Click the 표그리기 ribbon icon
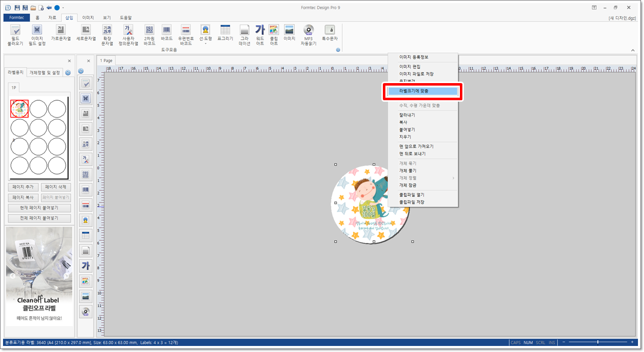The width and height of the screenshot is (644, 352). tap(225, 33)
